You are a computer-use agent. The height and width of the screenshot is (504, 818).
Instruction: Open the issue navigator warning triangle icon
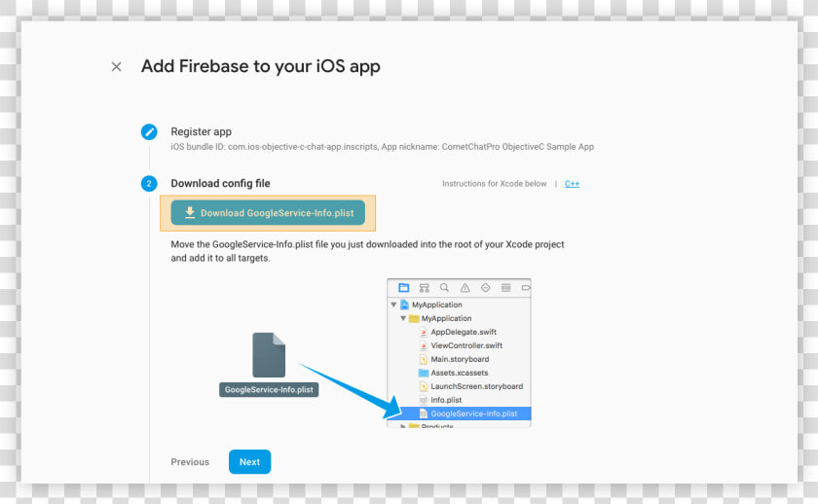(465, 288)
